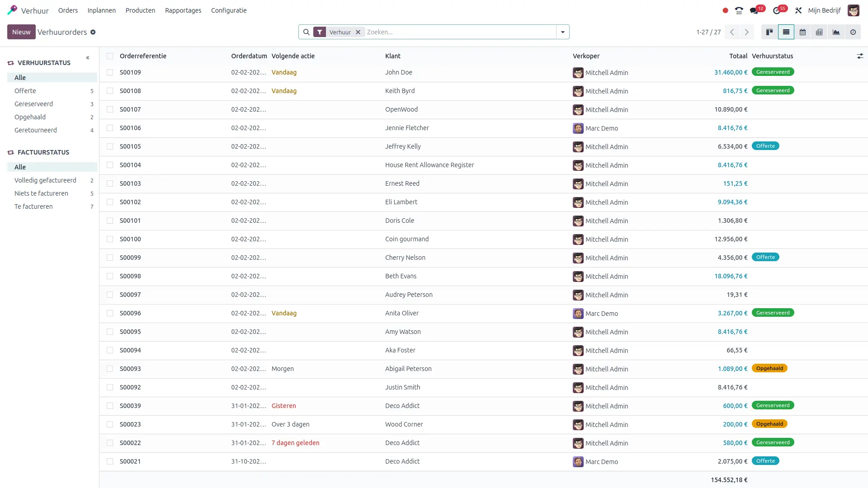Screen dimensions: 868x488
Task: Open the debug tools icon
Action: pyautogui.click(x=798, y=10)
